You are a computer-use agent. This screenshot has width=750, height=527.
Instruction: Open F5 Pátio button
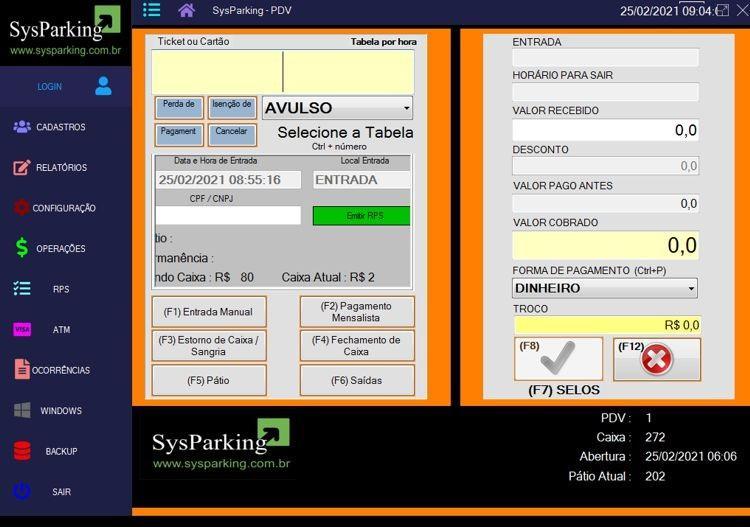coord(209,380)
